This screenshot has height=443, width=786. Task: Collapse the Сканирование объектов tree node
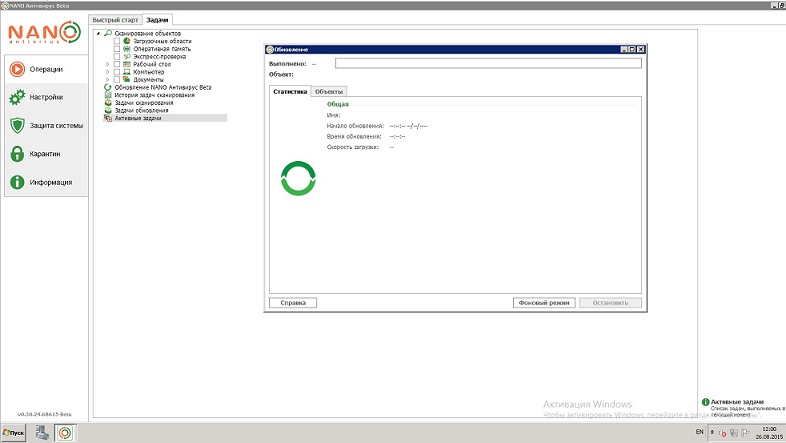(x=98, y=33)
